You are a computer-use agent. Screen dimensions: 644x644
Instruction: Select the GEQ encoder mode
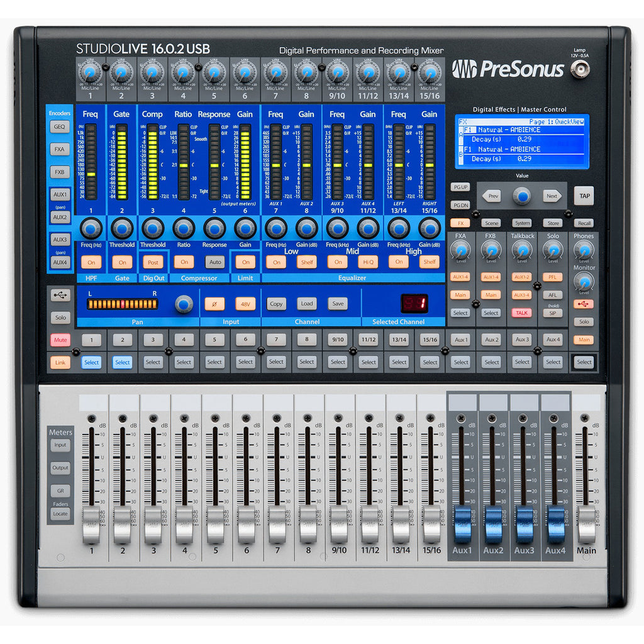pyautogui.click(x=60, y=126)
